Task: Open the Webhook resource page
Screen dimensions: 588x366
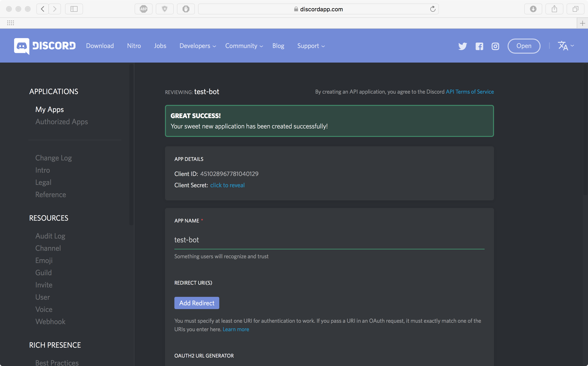Action: point(50,322)
